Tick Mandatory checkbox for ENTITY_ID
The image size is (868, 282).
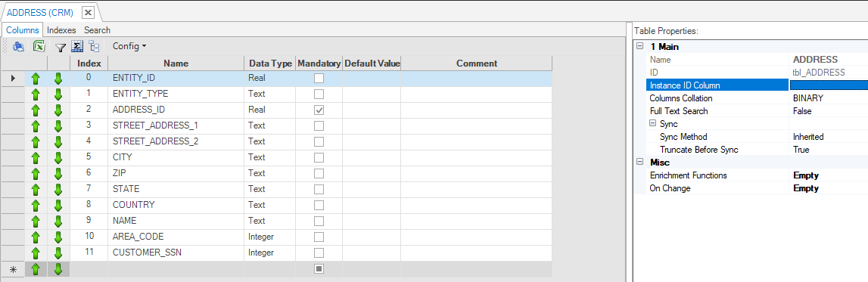pos(319,79)
